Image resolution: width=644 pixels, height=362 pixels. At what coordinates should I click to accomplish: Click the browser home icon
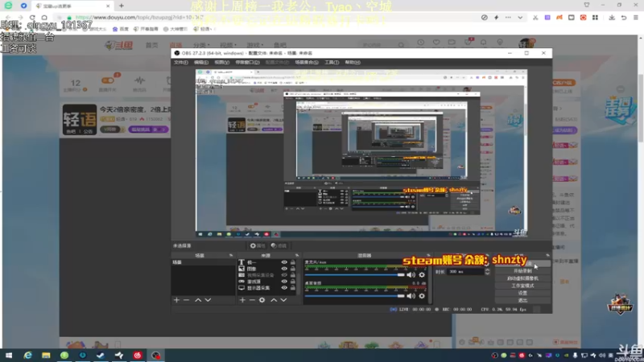pos(44,17)
